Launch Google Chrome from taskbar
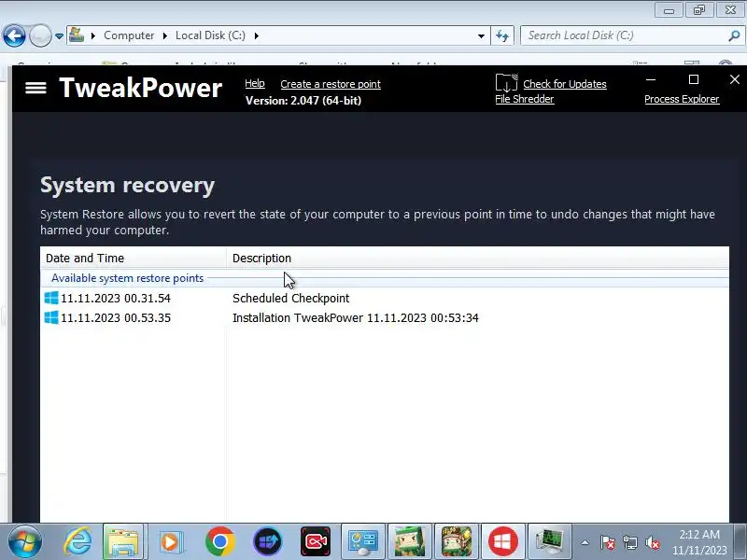 pos(220,542)
